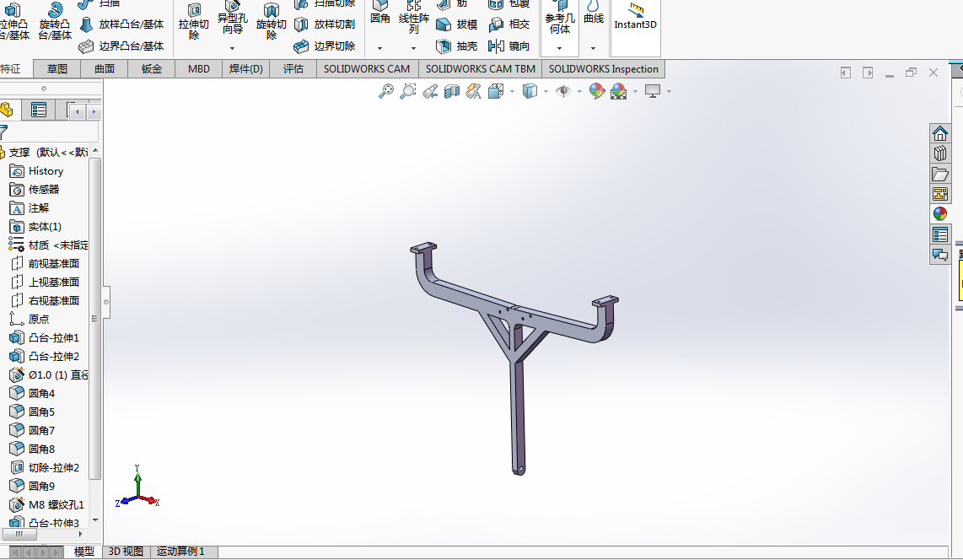Open the Design Library books icon
The height and width of the screenshot is (560, 963).
(940, 153)
